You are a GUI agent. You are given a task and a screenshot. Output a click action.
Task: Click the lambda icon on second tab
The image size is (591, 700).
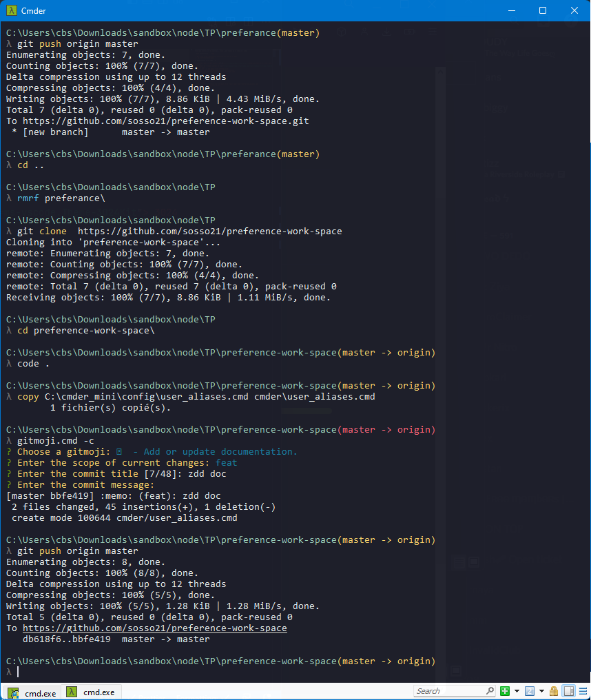pyautogui.click(x=72, y=692)
